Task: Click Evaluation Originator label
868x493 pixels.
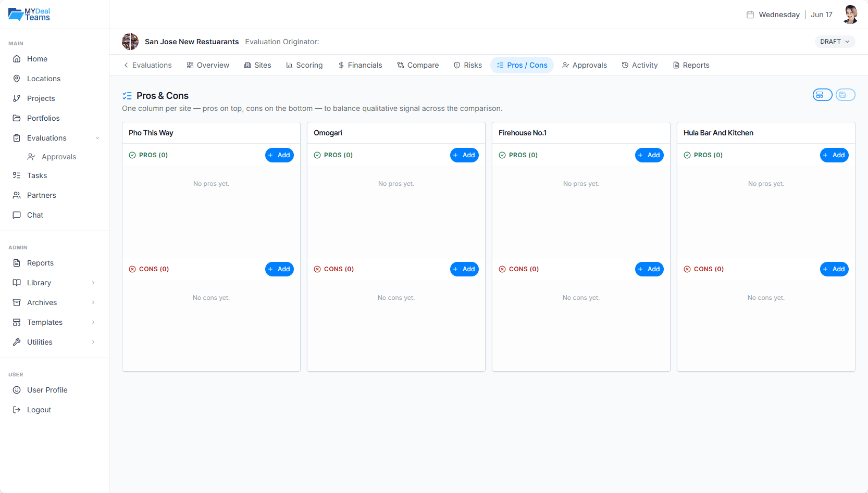Action: click(x=282, y=42)
